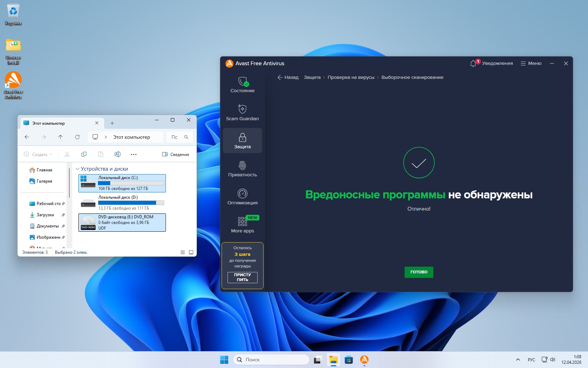Click the taskbar Поиск search field

coord(271,360)
